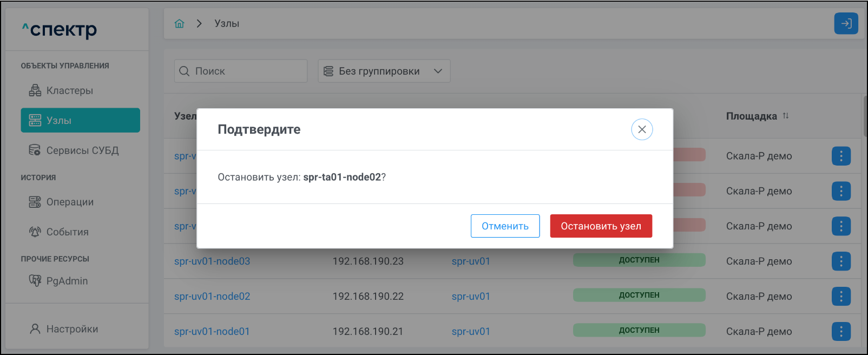Open three-dot menu in first table row
The width and height of the screenshot is (868, 355).
[841, 156]
